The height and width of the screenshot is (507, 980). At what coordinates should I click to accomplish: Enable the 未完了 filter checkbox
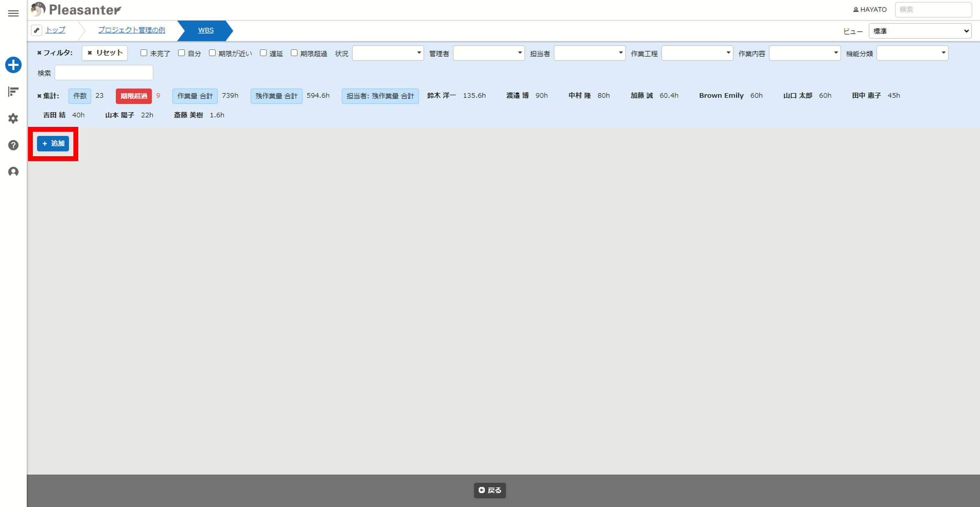coord(144,53)
